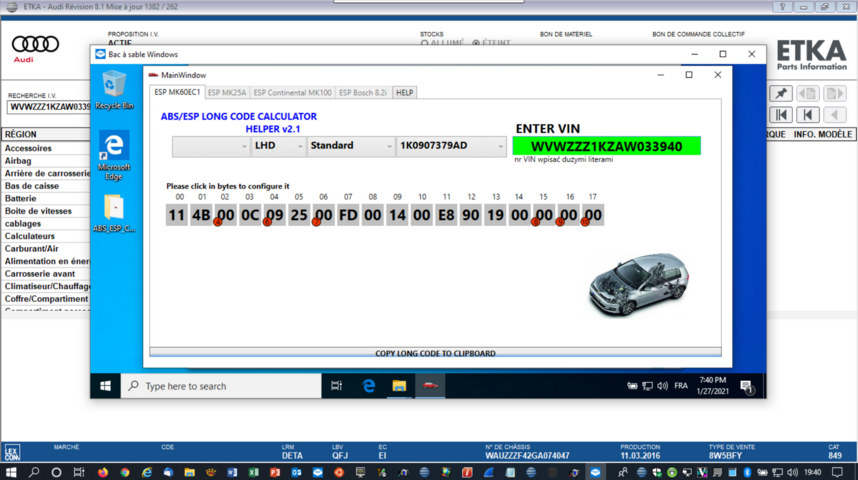
Task: Click the ETKA pin button
Action: pos(781,94)
